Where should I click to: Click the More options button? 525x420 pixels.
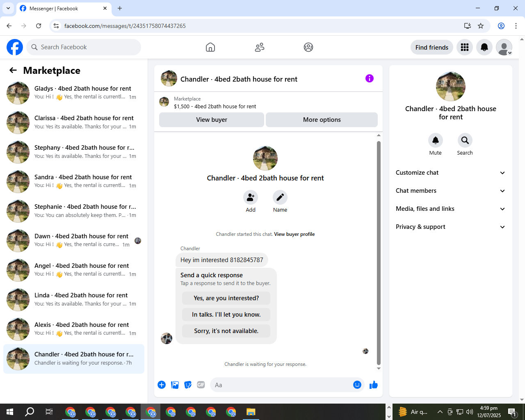tap(322, 120)
